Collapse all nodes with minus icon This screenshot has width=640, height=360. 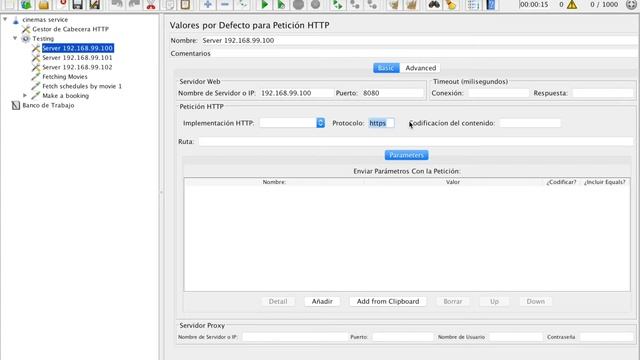pyautogui.click(x=224, y=4)
